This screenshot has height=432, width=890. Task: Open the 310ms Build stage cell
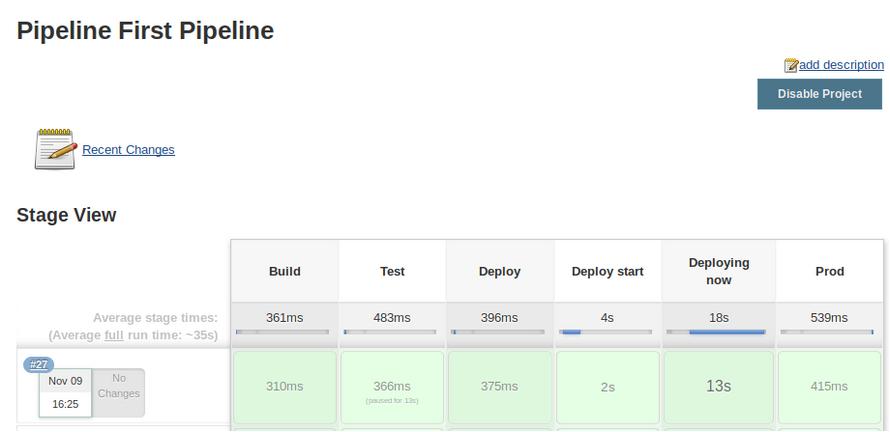pyautogui.click(x=285, y=387)
